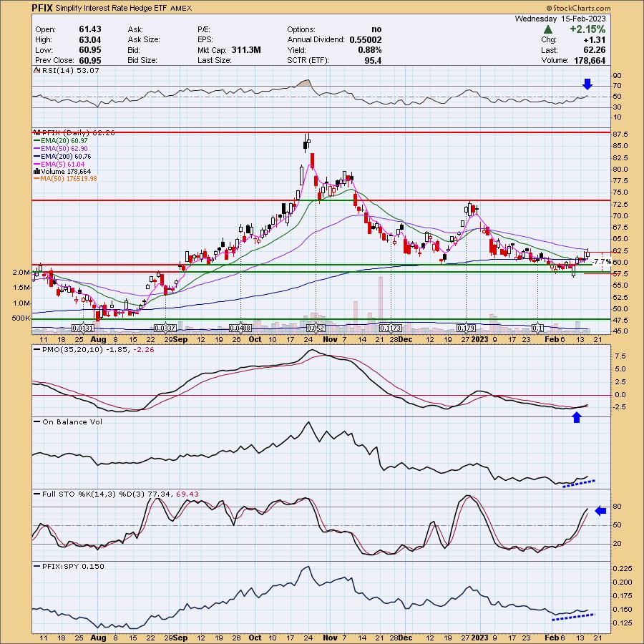Click the 0.0488 volume marker label
The height and width of the screenshot is (644, 644).
(240, 328)
